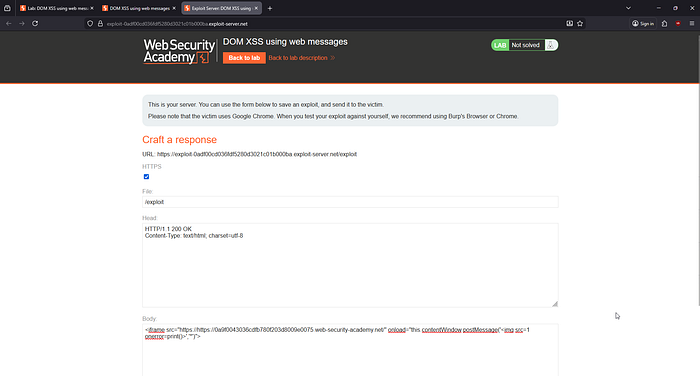
Task: Close the Exploit Server tab
Action: (256, 8)
